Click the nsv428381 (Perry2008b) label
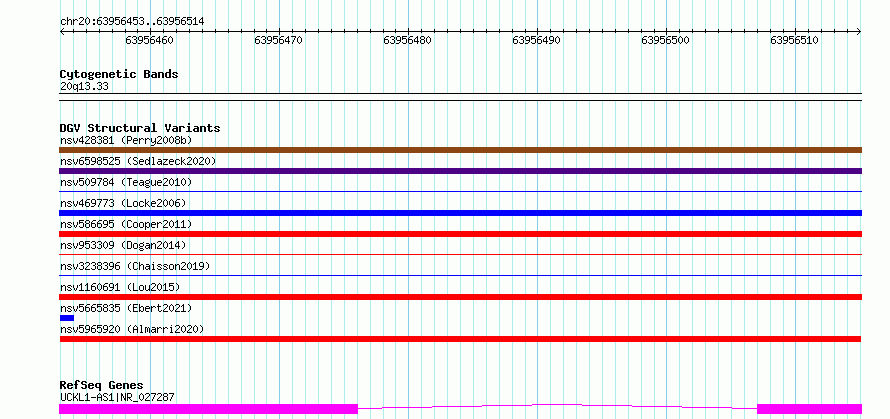This screenshot has height=419, width=890. (126, 140)
